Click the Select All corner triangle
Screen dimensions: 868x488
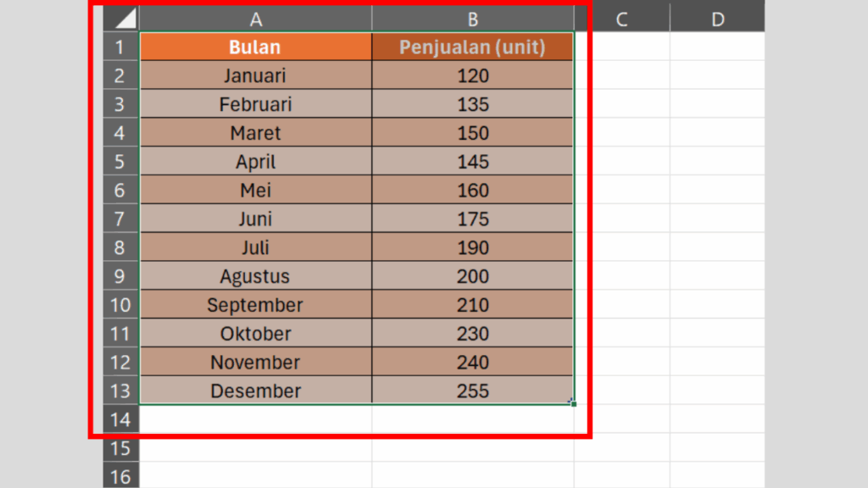tap(125, 19)
